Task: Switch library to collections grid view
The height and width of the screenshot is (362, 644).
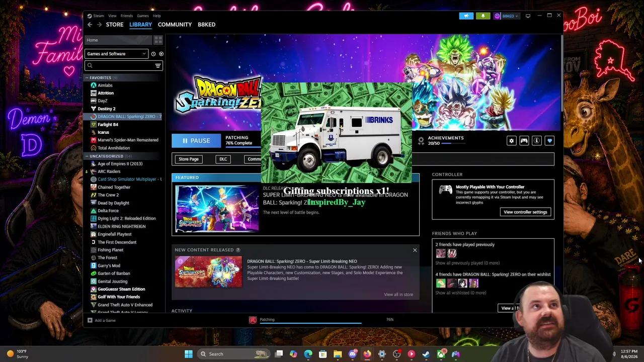Action: (x=158, y=40)
